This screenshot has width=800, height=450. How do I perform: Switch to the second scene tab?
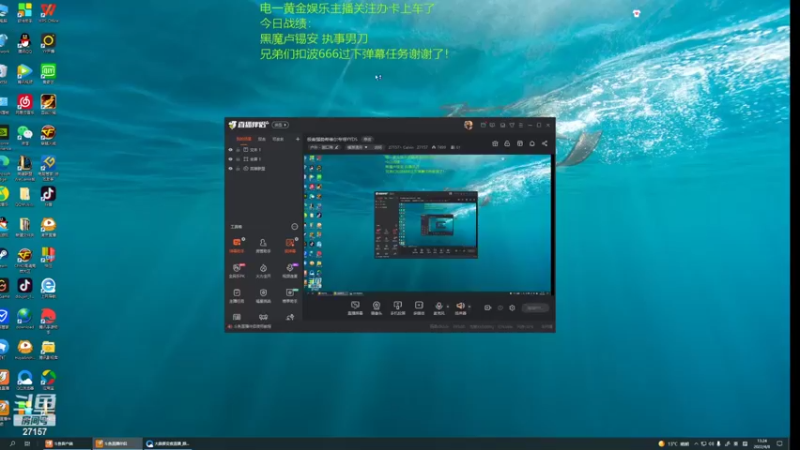tap(262, 139)
